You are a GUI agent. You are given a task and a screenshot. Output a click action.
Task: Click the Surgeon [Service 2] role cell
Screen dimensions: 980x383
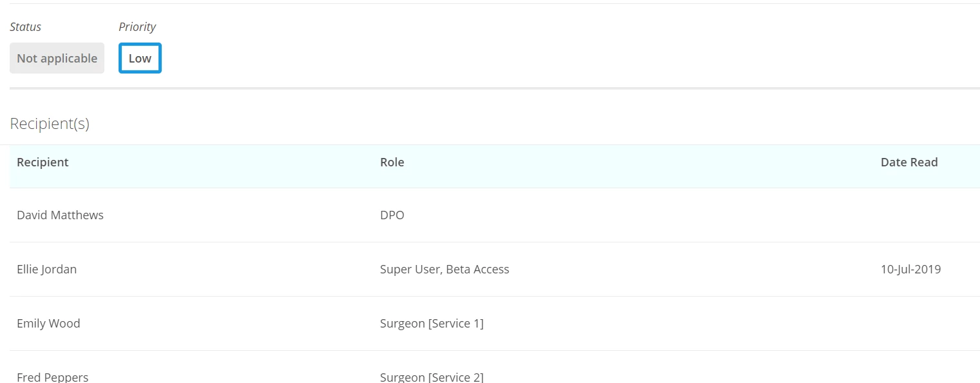[x=432, y=377]
